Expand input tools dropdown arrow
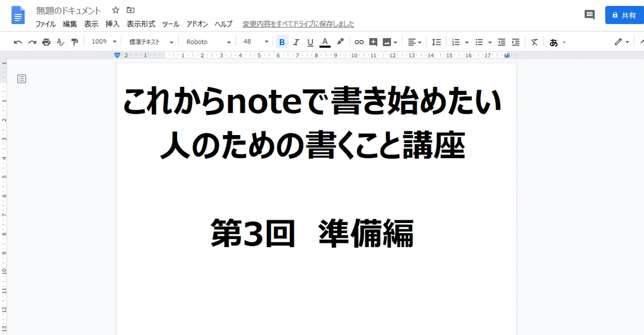 click(x=564, y=42)
